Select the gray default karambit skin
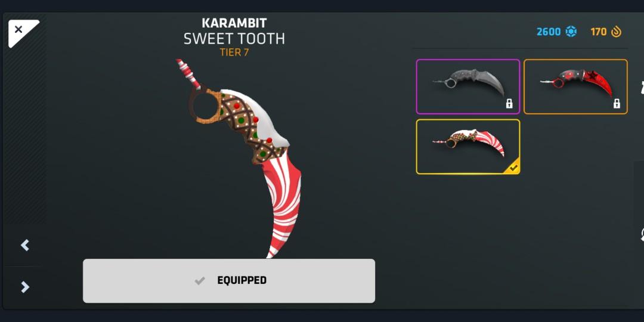This screenshot has height=322, width=644. point(468,86)
